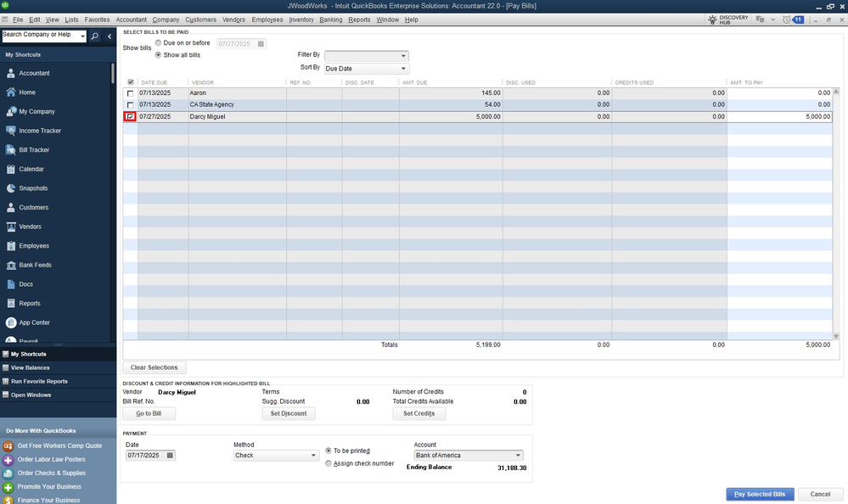Select Assign check number option
This screenshot has height=504, width=848.
(329, 463)
